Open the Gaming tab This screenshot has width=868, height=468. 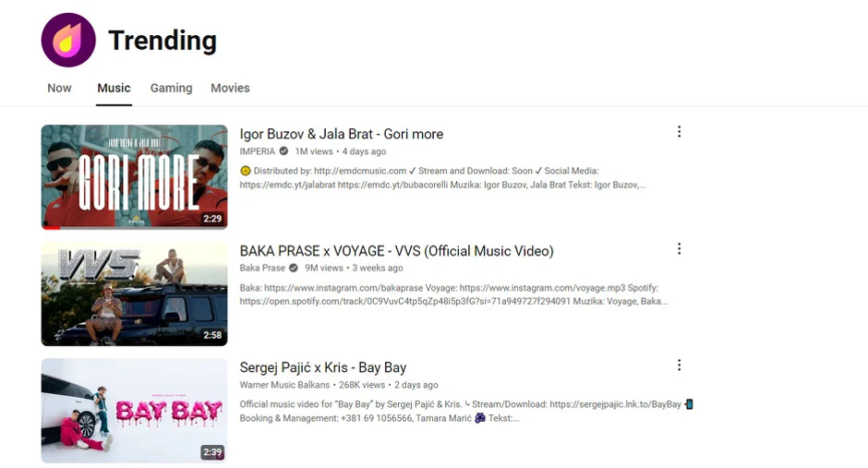171,89
